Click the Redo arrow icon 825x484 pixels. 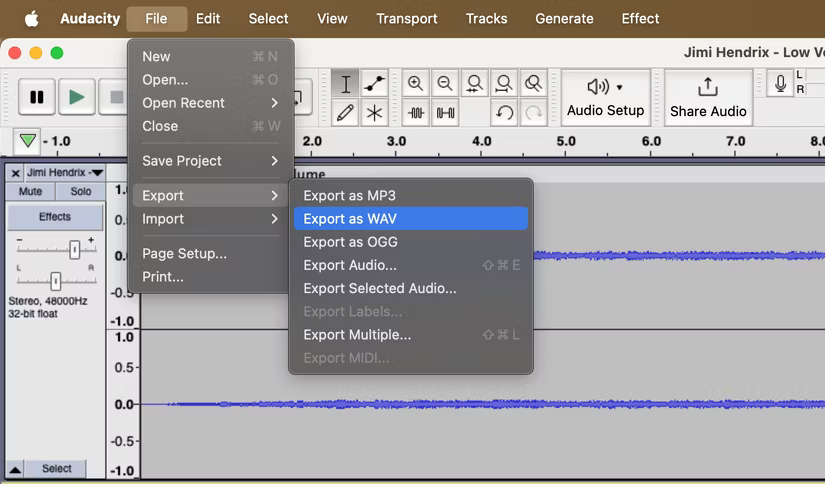click(534, 113)
